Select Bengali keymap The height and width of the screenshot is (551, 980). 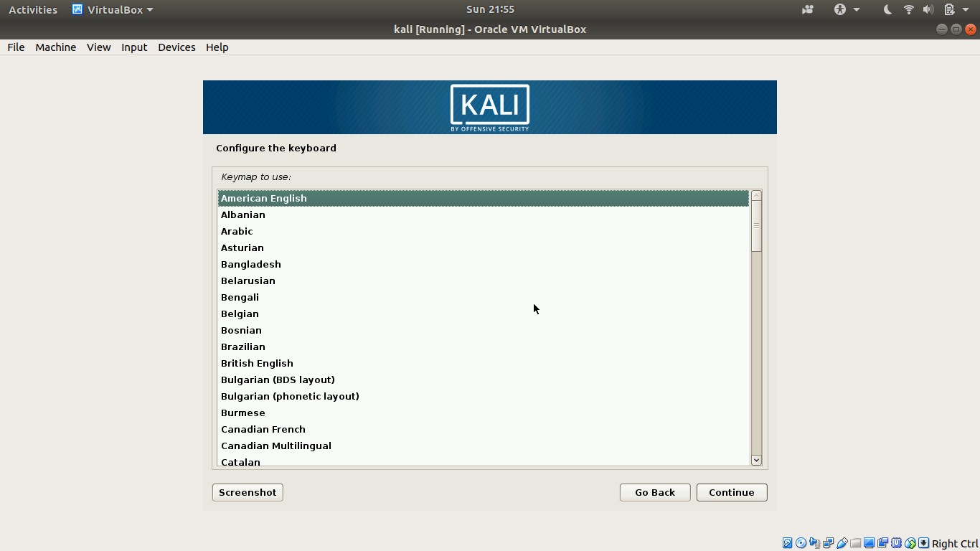pos(484,297)
